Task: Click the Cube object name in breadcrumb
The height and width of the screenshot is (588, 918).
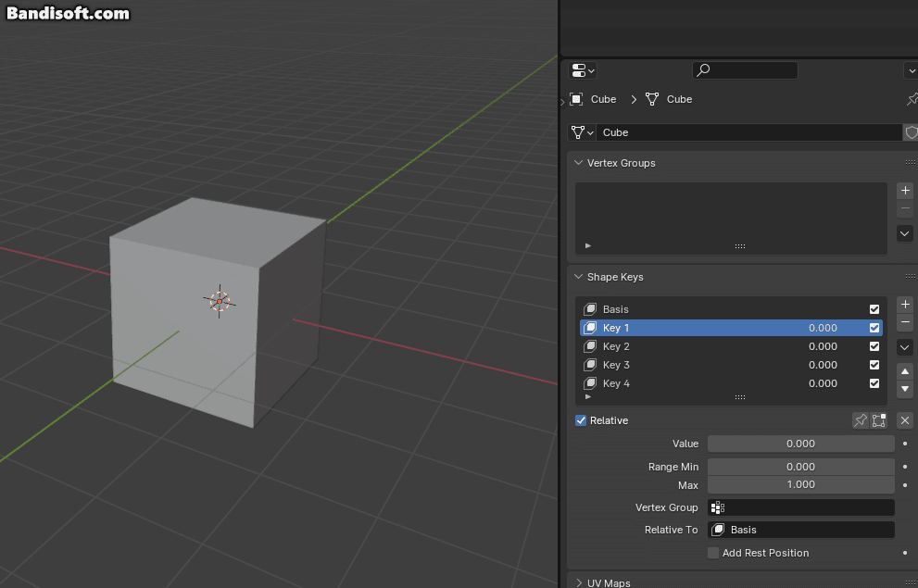Action: click(x=604, y=99)
